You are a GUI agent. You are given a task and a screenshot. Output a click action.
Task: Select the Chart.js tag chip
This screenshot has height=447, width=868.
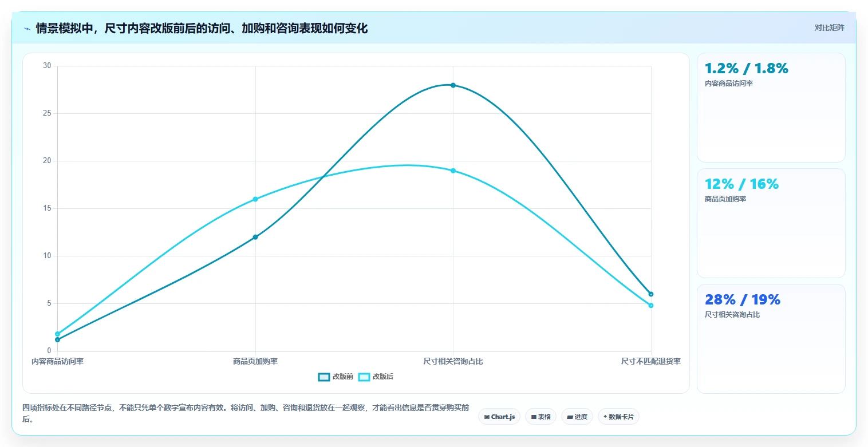(499, 417)
